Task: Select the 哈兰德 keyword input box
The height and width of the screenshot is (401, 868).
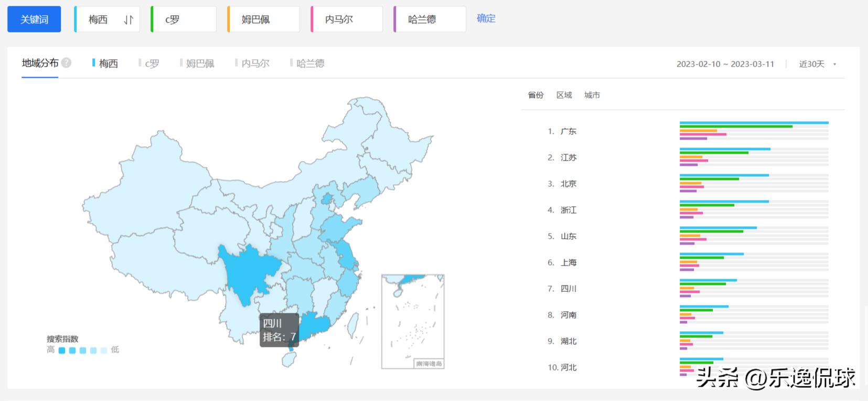Action: click(x=430, y=19)
